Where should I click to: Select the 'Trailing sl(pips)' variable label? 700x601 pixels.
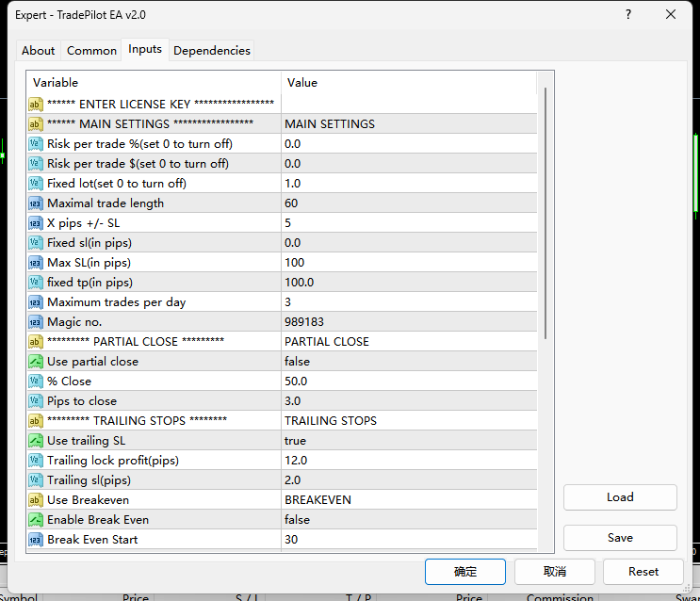tap(89, 480)
